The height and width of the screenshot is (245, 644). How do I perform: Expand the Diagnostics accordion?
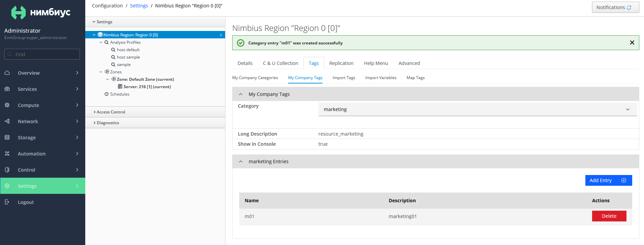click(155, 123)
